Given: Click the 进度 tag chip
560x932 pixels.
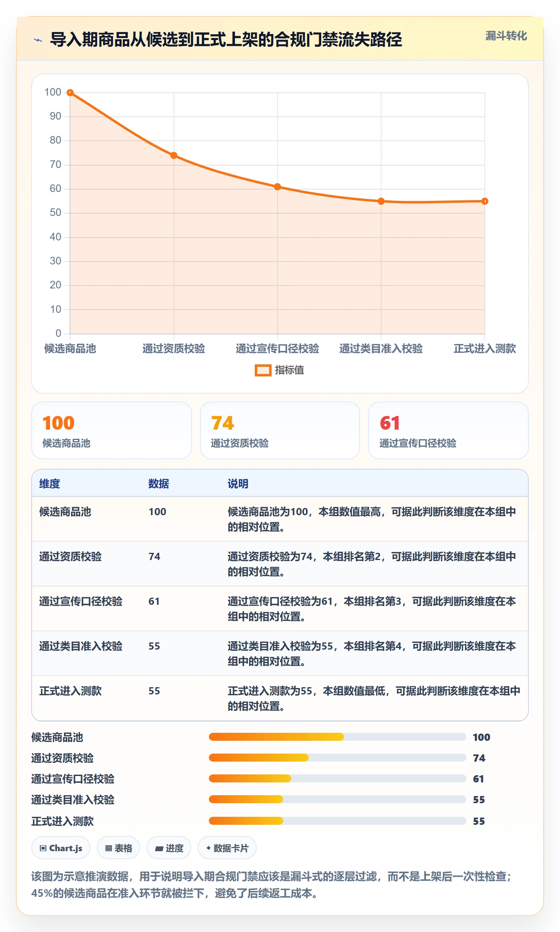Looking at the screenshot, I should (x=169, y=848).
